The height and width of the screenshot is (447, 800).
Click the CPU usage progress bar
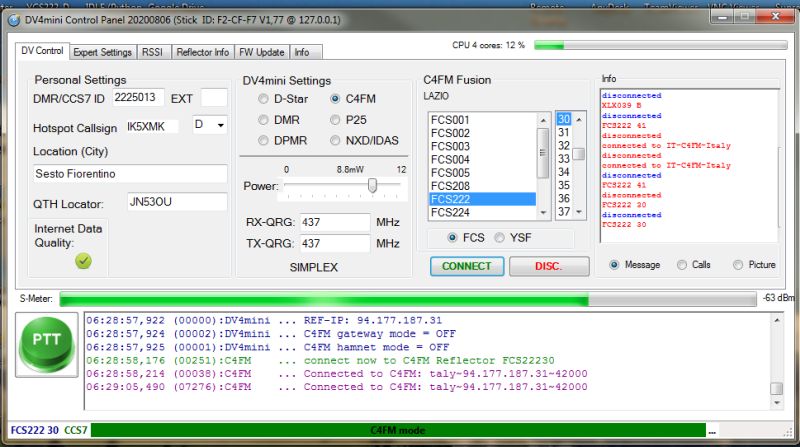[x=660, y=45]
